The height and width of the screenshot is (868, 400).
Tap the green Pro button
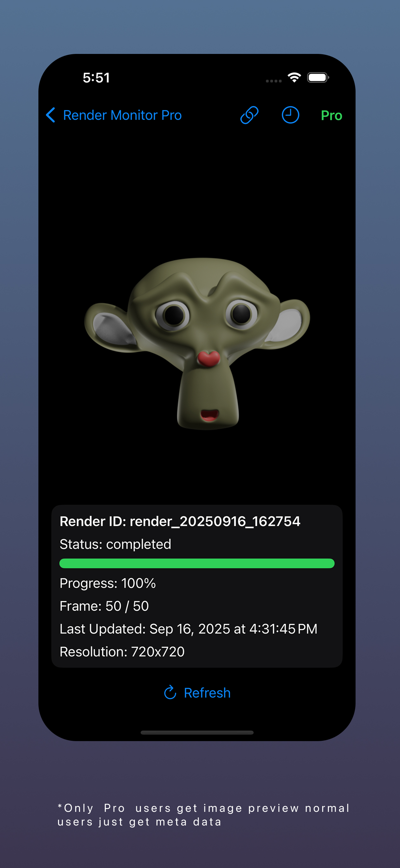coord(331,115)
